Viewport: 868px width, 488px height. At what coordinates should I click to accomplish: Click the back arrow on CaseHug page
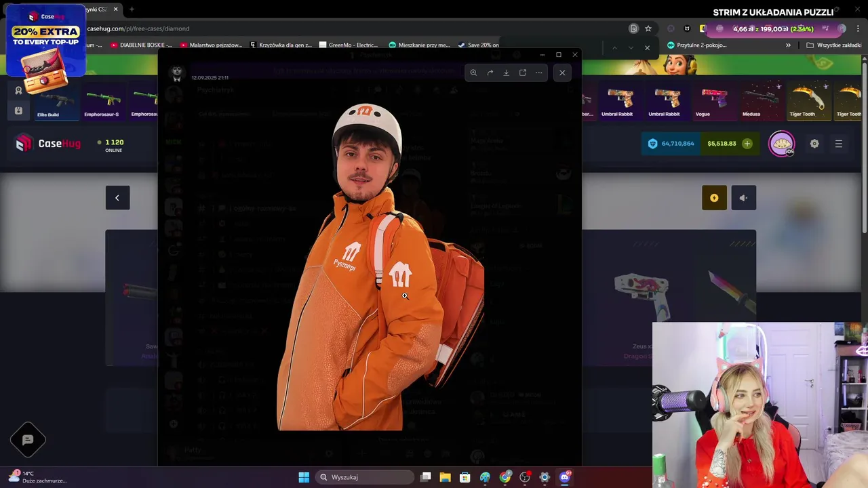117,198
